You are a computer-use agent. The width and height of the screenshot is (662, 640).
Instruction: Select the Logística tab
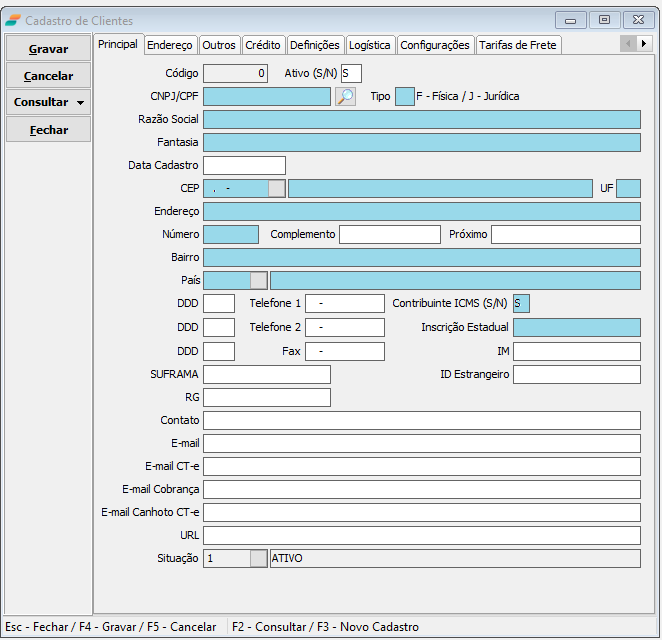370,45
